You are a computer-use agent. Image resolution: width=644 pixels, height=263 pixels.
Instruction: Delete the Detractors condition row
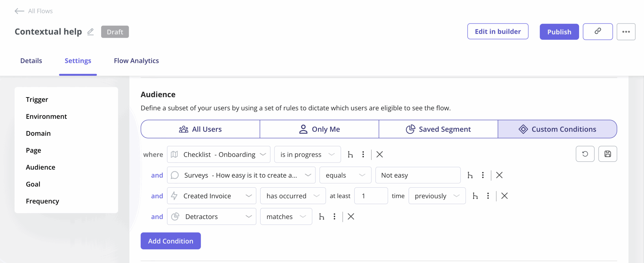click(351, 216)
